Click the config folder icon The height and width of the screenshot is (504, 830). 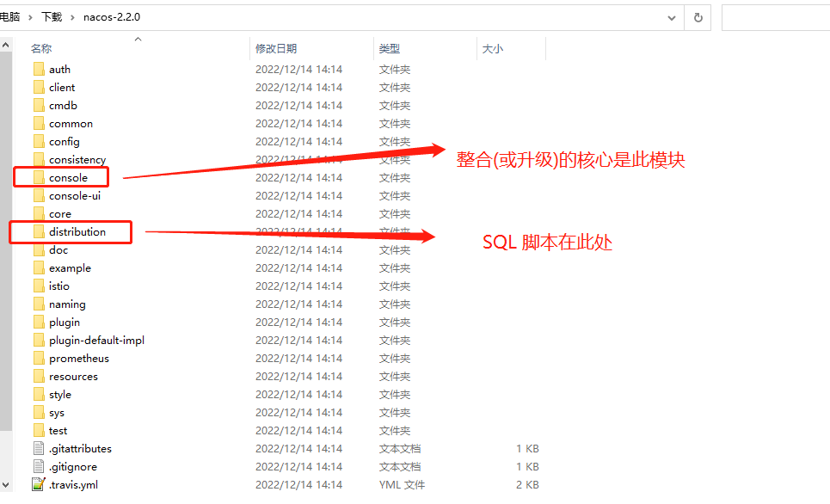tap(39, 141)
